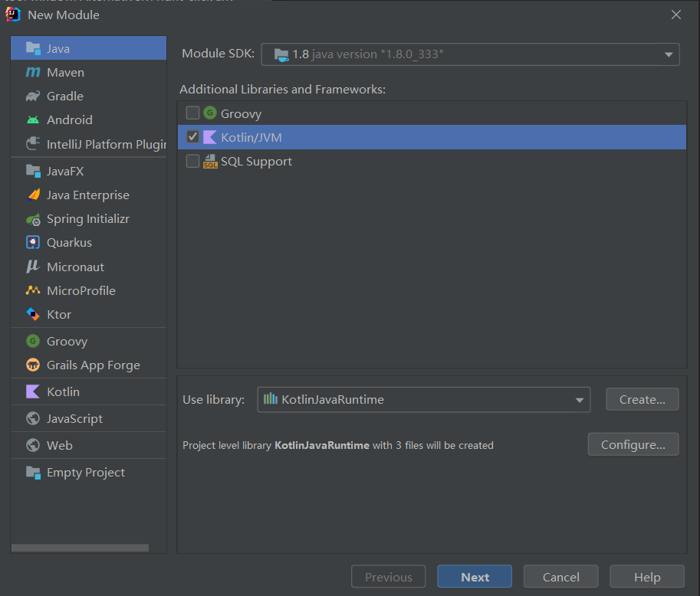700x596 pixels.
Task: Click the Kotlin/JVM framework icon
Action: (210, 137)
